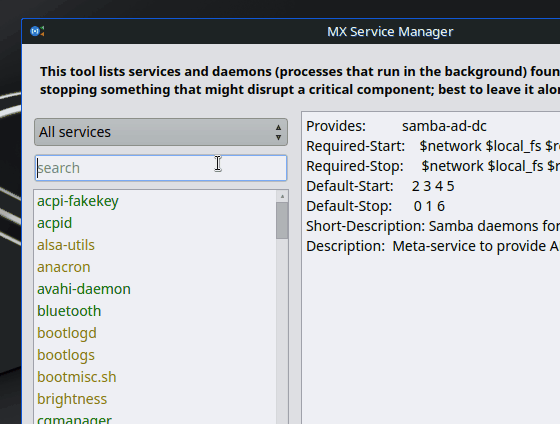Click the Default-Stop 0 1 6 line

tap(375, 206)
